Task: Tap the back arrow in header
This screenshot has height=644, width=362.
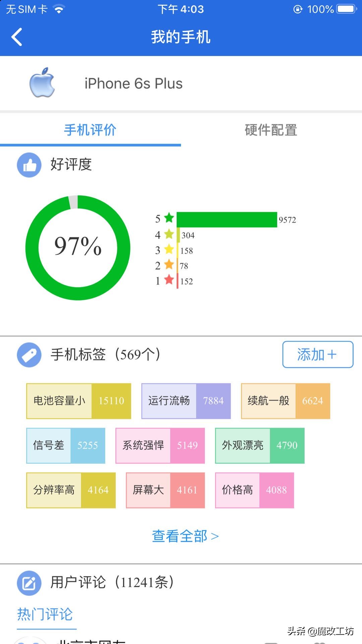Action: 17,37
